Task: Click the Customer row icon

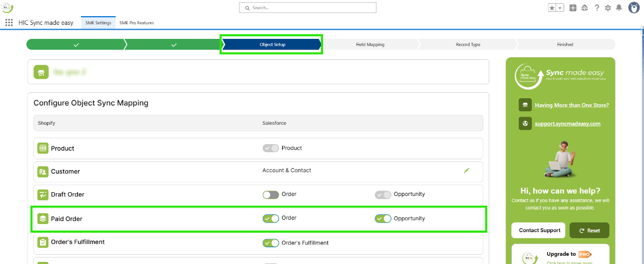Action: [43, 172]
